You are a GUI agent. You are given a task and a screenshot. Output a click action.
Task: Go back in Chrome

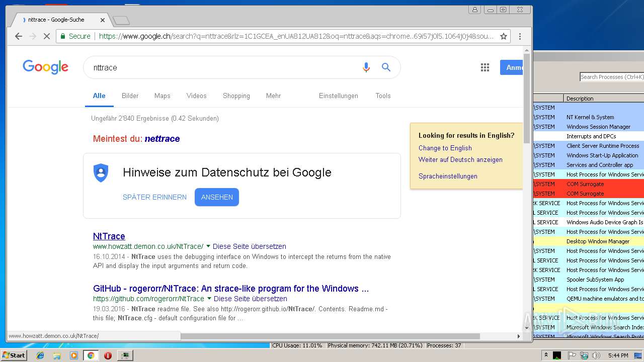19,36
